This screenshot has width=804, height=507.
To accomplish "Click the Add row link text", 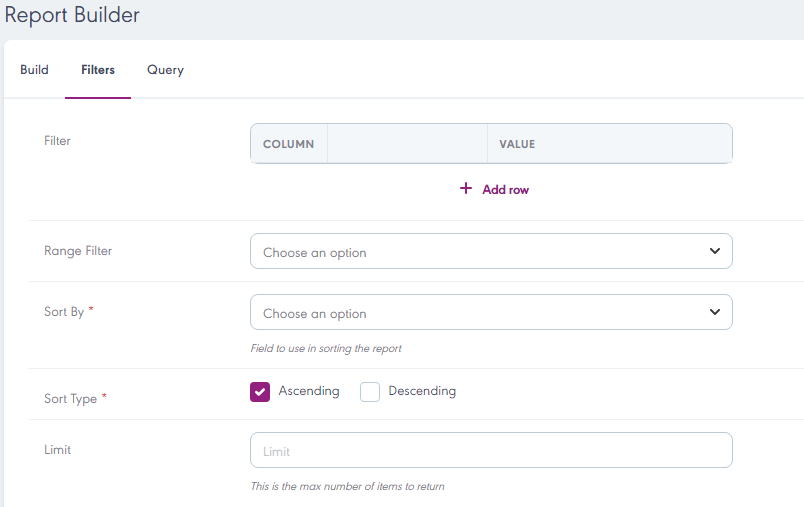I will [505, 189].
